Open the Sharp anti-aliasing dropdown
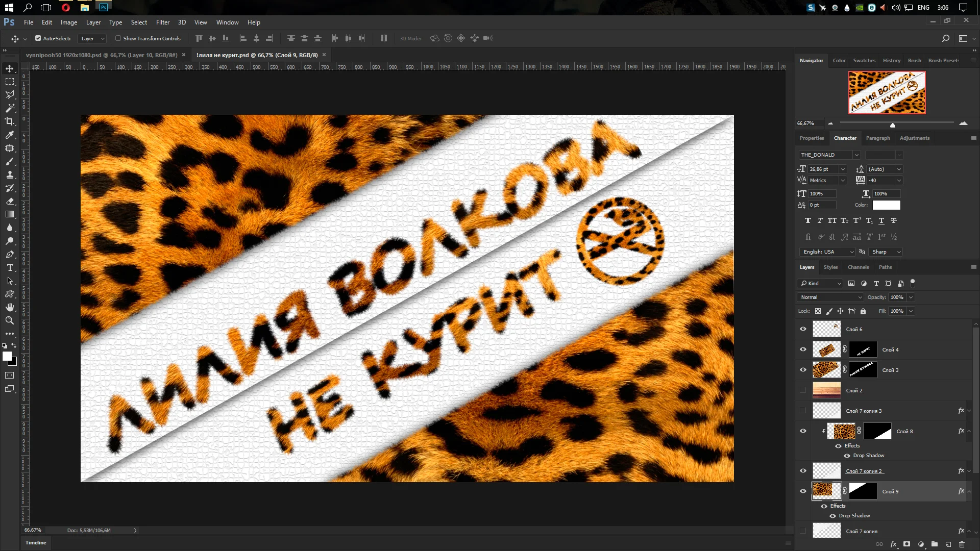 click(x=886, y=252)
